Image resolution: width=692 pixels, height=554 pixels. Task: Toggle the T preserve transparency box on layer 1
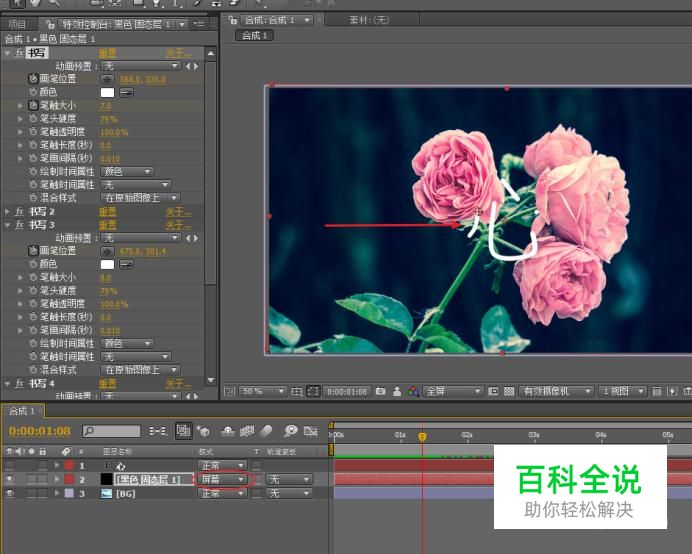(256, 465)
